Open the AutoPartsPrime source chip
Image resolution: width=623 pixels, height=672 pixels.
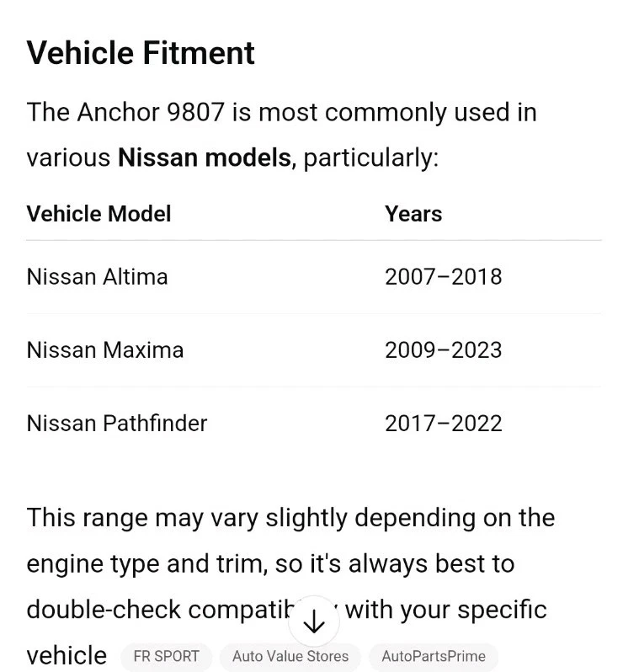[433, 656]
